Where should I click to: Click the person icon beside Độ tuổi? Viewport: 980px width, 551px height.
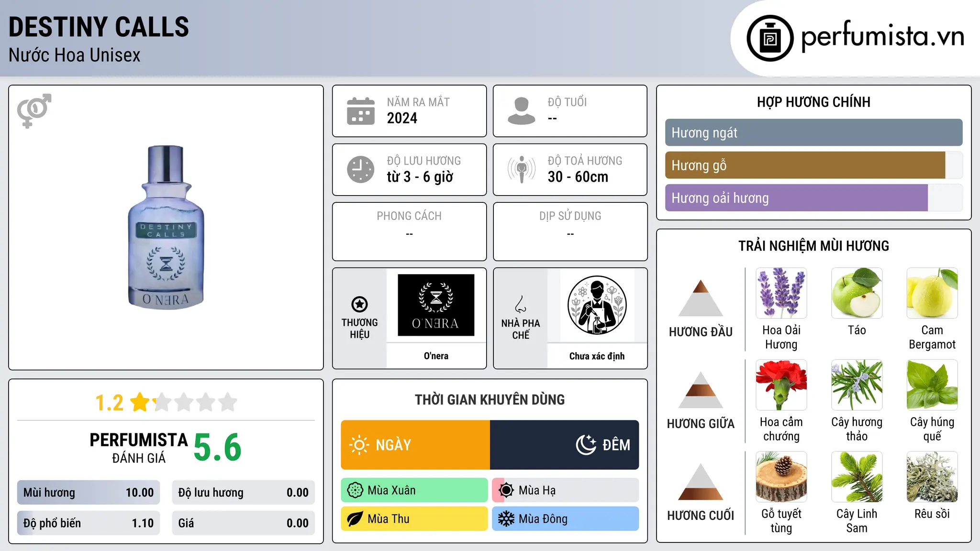tap(522, 111)
